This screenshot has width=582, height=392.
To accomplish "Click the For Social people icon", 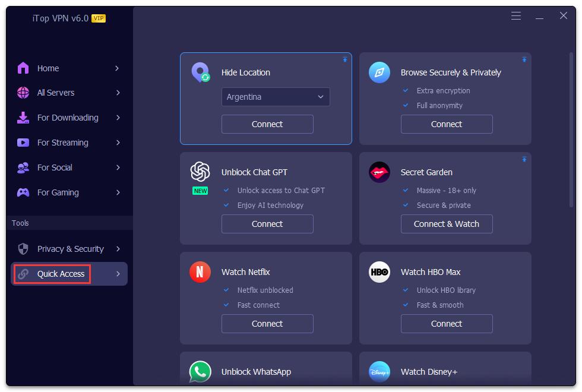I will (23, 167).
